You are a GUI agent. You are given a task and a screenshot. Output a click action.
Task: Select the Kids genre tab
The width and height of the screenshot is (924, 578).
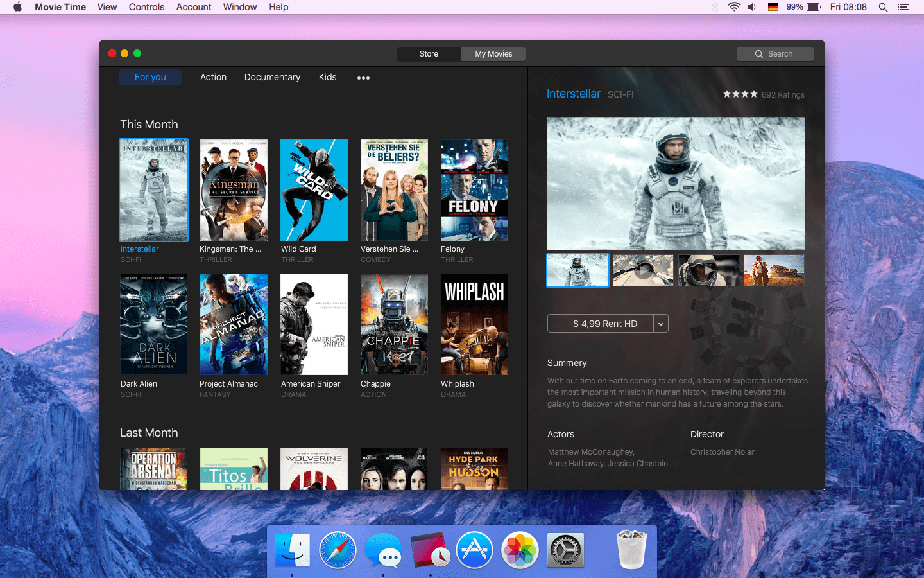pos(327,77)
